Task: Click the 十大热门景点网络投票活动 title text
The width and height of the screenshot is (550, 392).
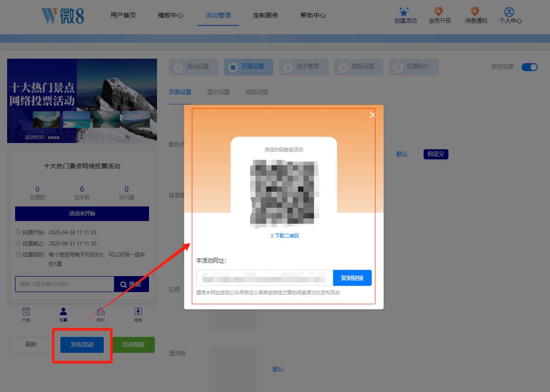Action: click(82, 166)
